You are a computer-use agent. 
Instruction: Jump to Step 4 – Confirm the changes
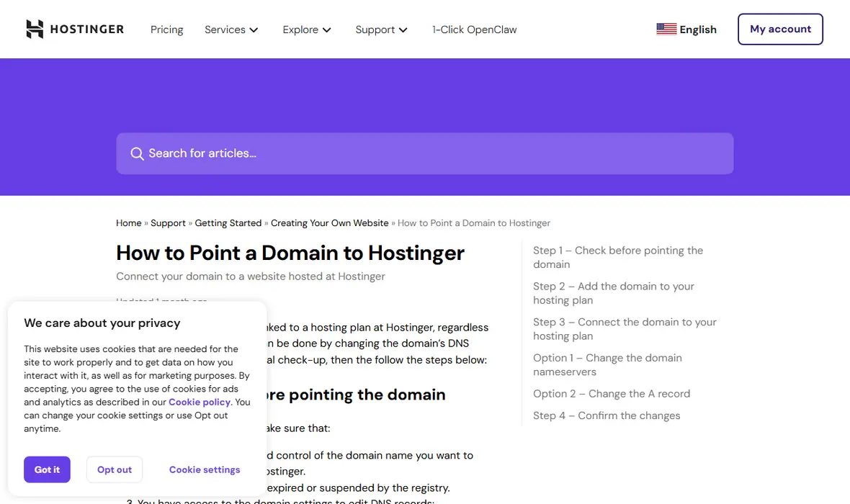[607, 415]
